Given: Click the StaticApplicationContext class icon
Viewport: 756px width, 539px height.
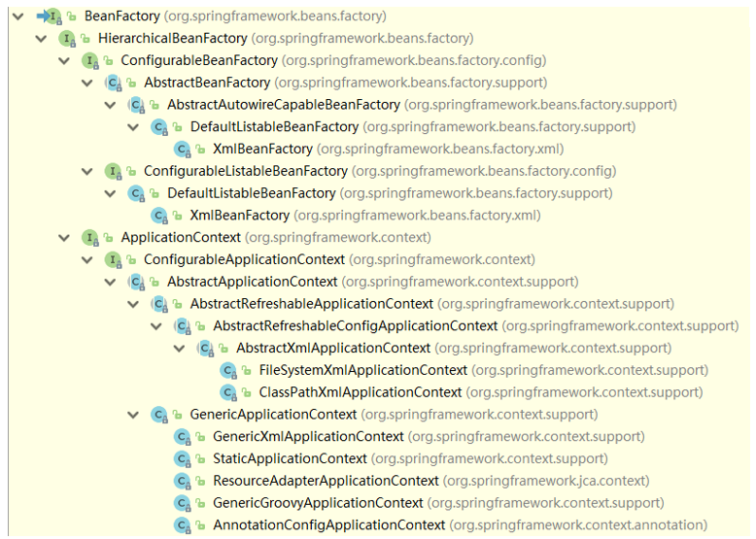Looking at the screenshot, I should pyautogui.click(x=182, y=458).
